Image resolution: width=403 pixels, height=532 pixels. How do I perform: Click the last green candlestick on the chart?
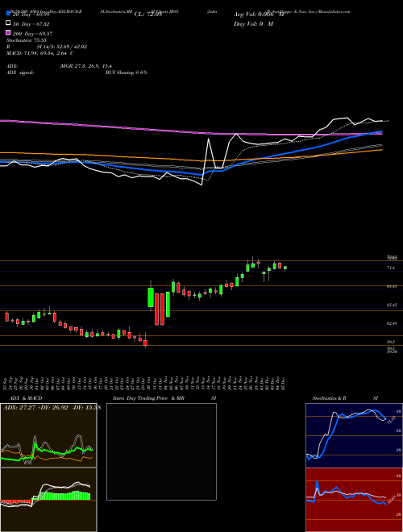pos(285,268)
